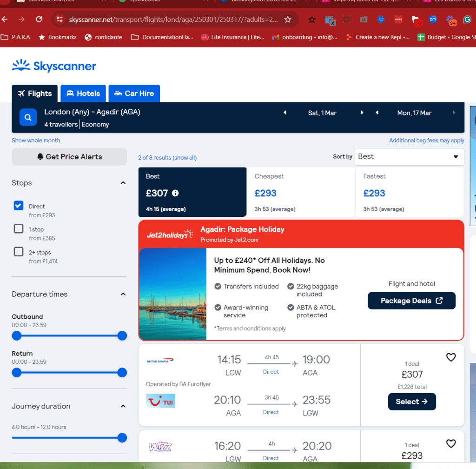Open the Budget Google Sheets bookmark

point(447,37)
